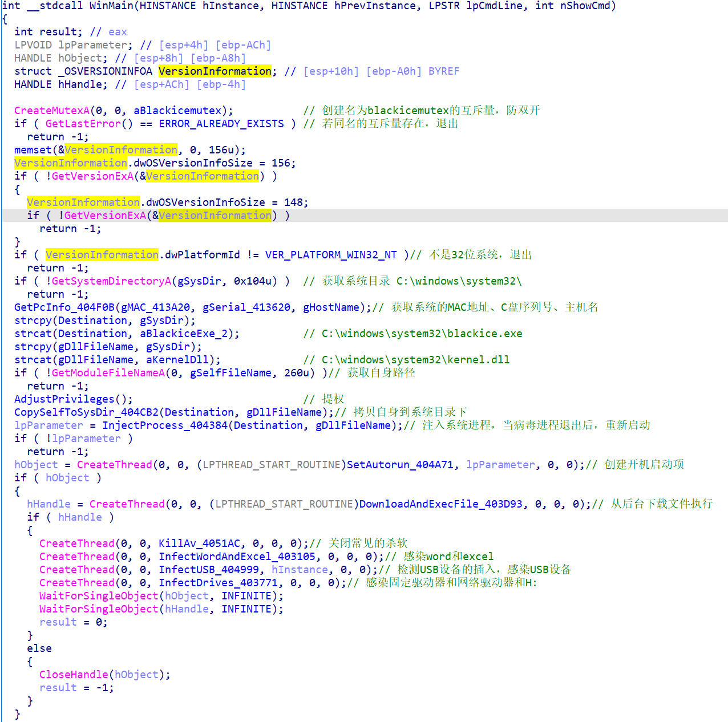Screen dimensions: 728x722
Task: Open the SetAutorun_404A71 routine
Action: coord(400,465)
